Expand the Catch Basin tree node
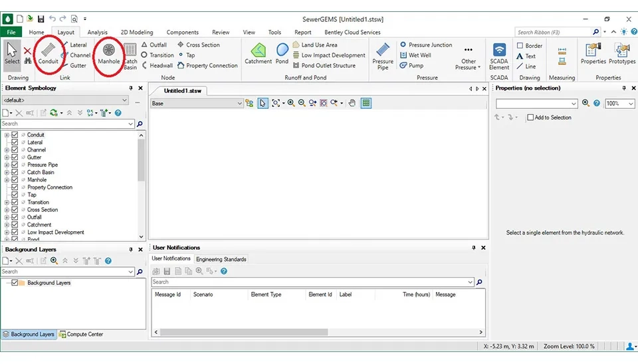 tap(7, 173)
